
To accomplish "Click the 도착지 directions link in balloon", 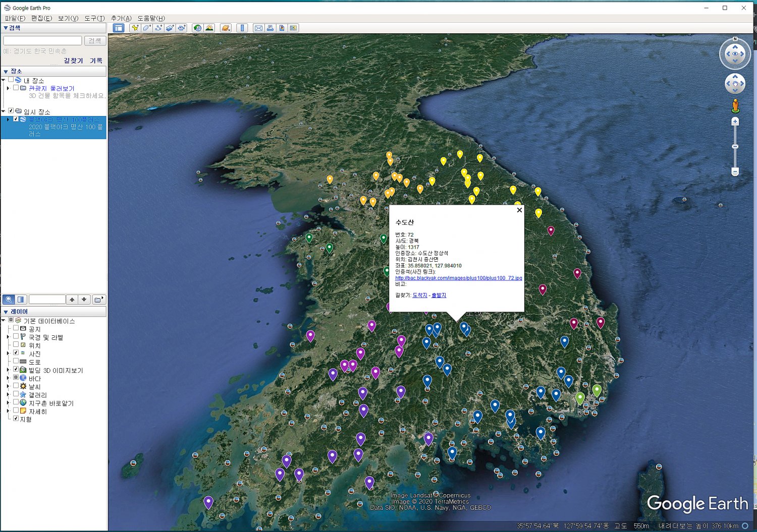I will point(420,295).
